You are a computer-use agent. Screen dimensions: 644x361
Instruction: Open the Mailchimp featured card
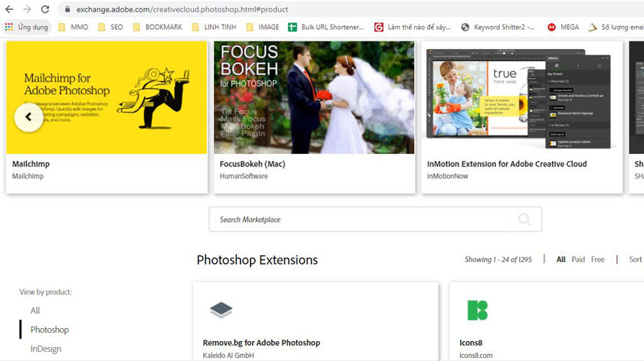pyautogui.click(x=107, y=115)
